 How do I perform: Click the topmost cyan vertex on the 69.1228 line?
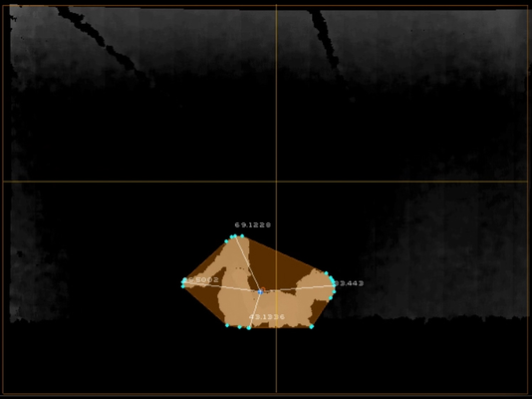point(235,236)
